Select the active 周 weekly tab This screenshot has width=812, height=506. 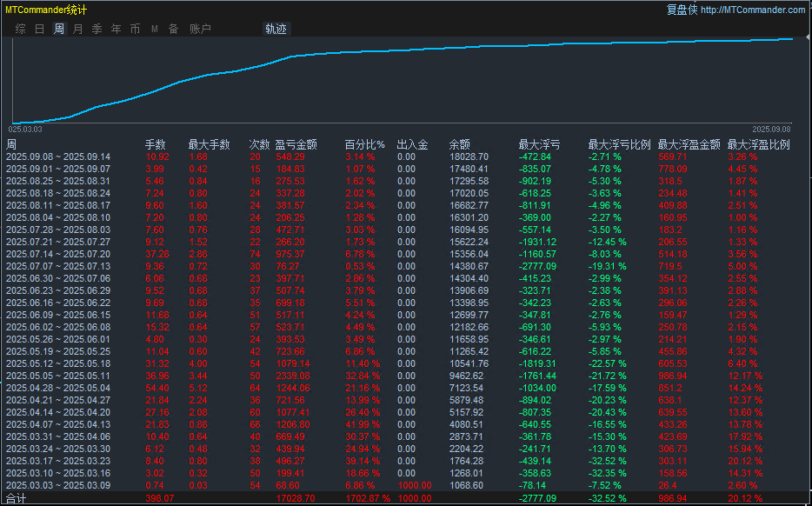pyautogui.click(x=58, y=29)
